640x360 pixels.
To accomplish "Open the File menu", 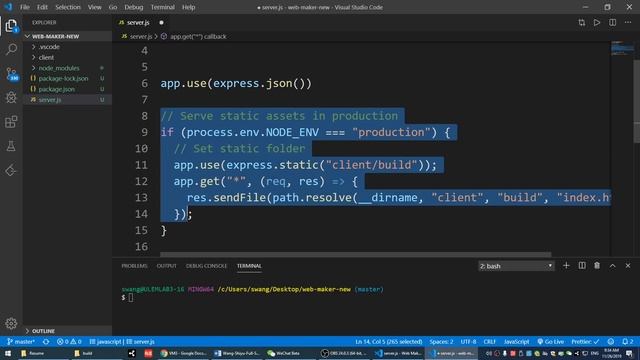I will tap(24, 7).
